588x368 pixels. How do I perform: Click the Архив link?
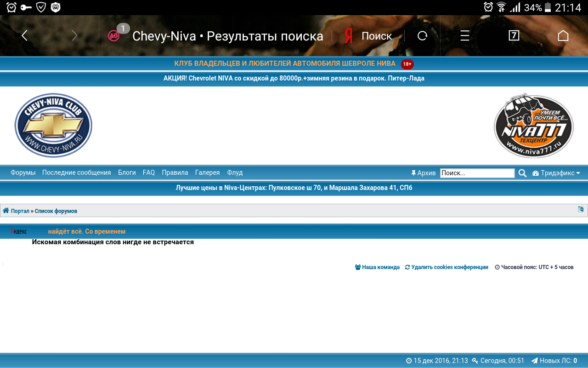point(423,173)
